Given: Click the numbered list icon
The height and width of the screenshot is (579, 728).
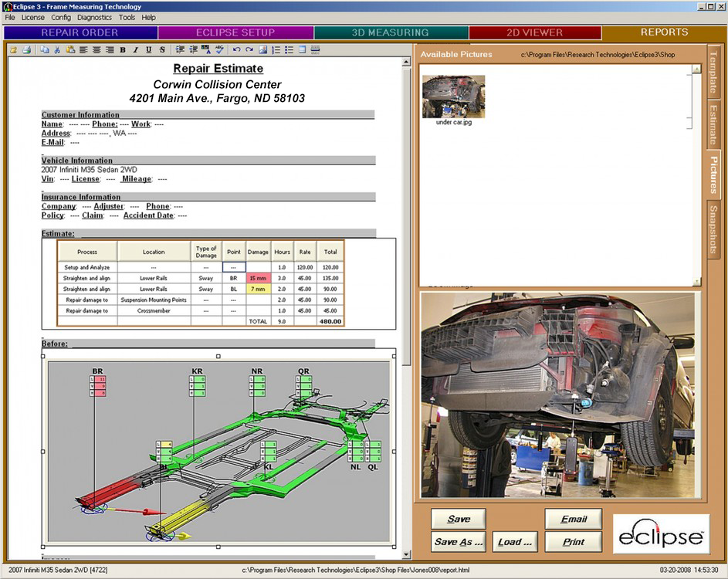Looking at the screenshot, I should coord(276,50).
